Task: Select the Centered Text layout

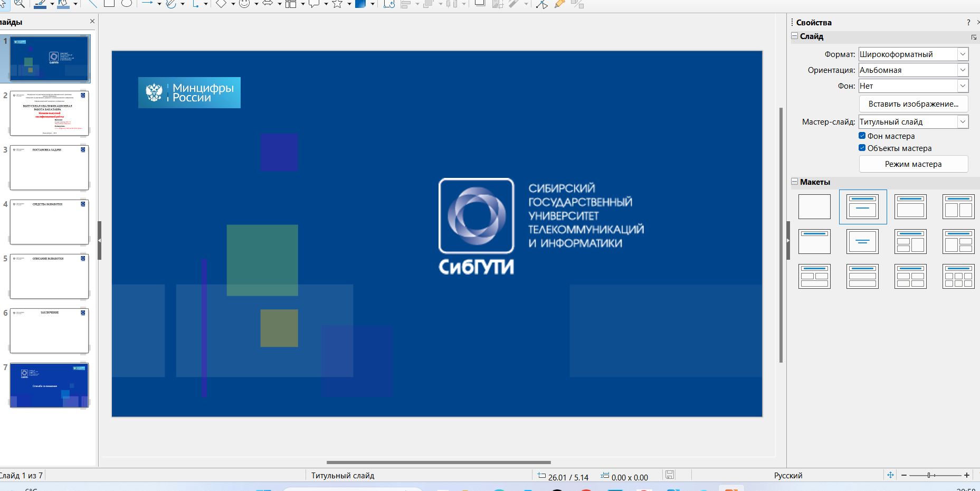Action: pos(862,241)
